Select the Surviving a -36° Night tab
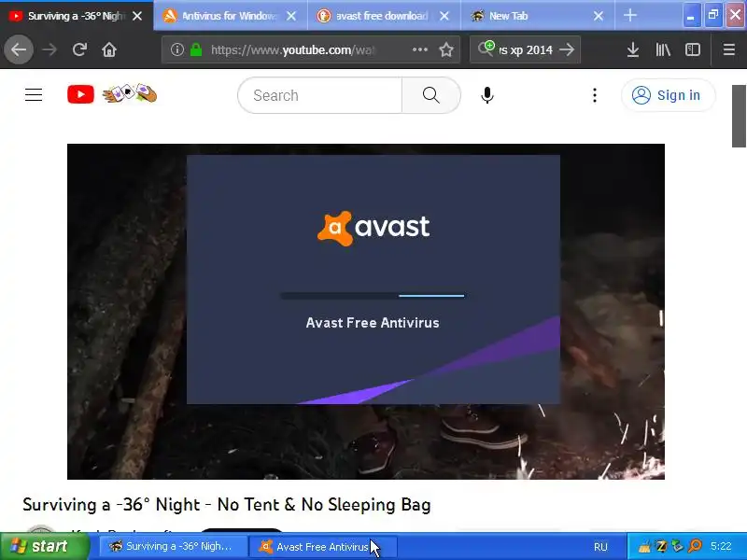This screenshot has width=747, height=560. 75,16
